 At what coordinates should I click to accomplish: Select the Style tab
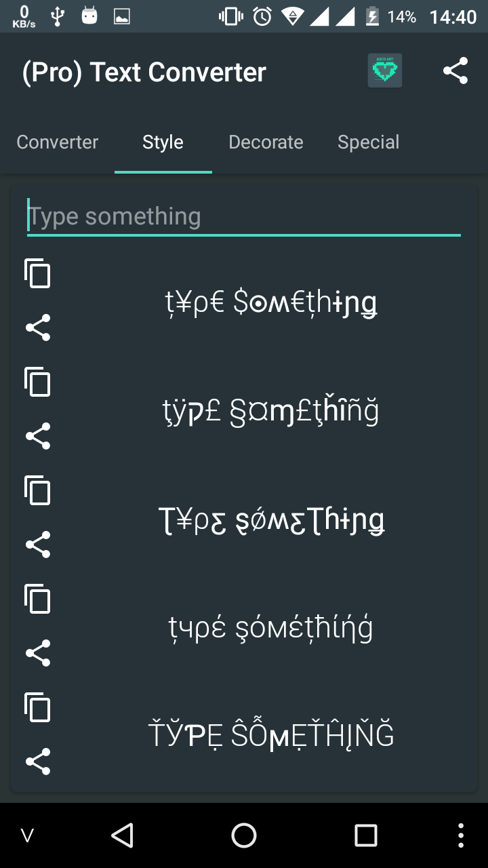pyautogui.click(x=163, y=142)
